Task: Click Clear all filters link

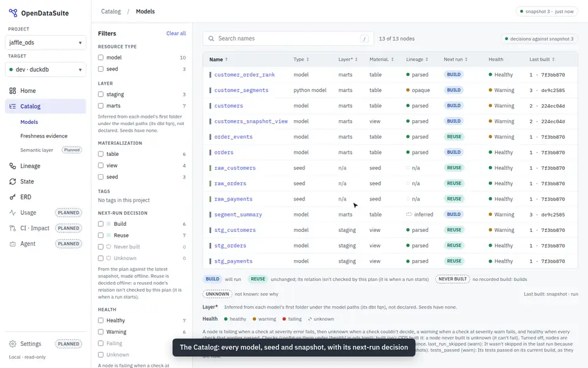Action: tap(176, 33)
